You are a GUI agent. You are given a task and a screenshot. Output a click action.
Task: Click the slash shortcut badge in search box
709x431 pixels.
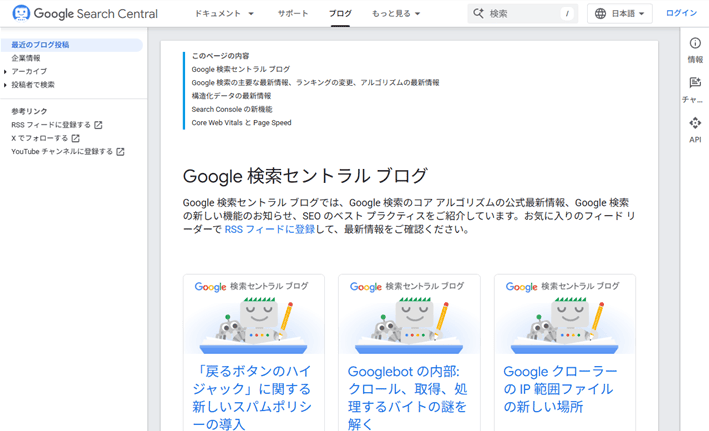[567, 14]
